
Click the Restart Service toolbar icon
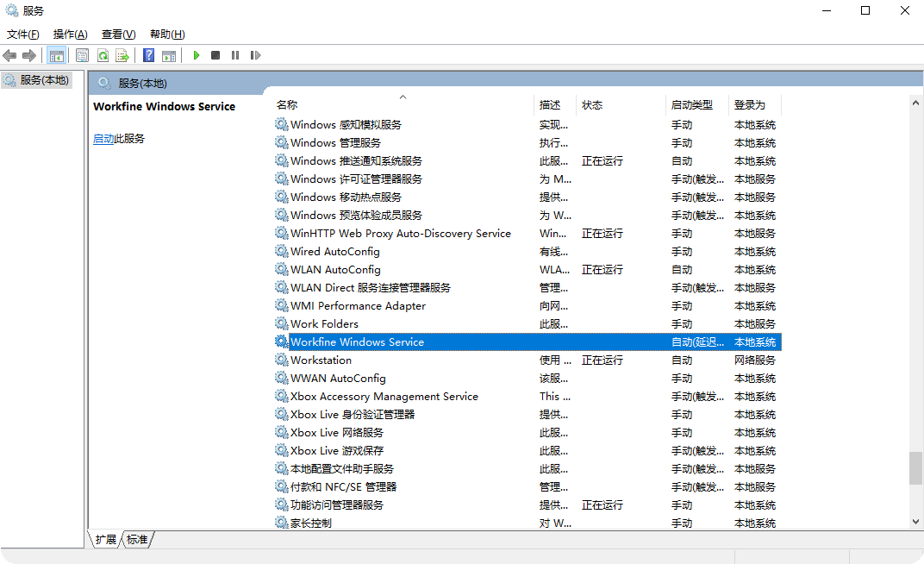coord(255,55)
